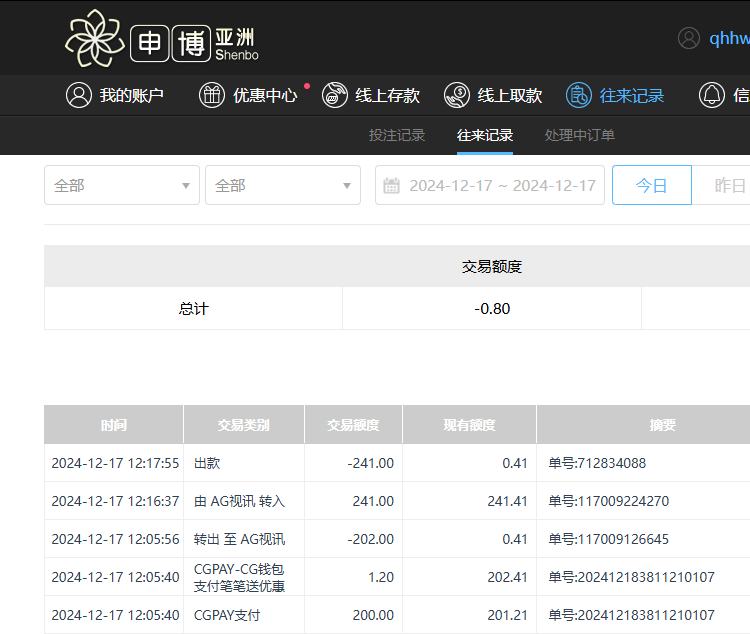
Task: Select the 往来记录 sub-tab
Action: (485, 135)
